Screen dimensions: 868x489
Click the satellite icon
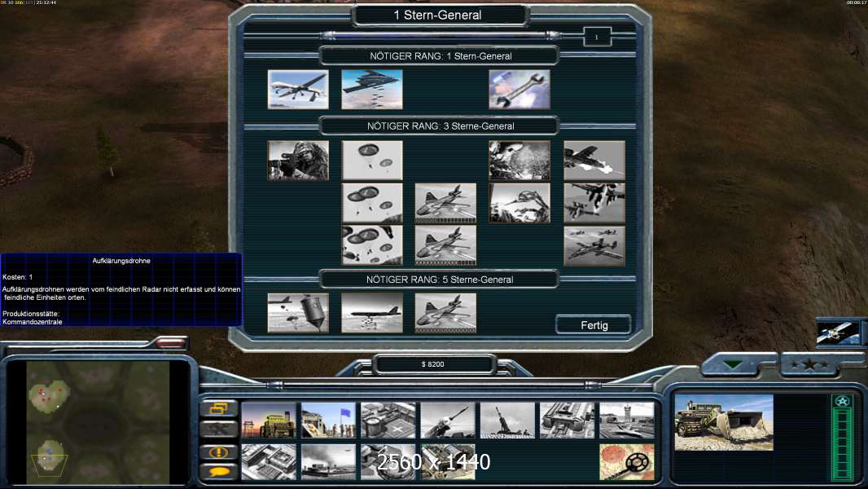pyautogui.click(x=839, y=333)
